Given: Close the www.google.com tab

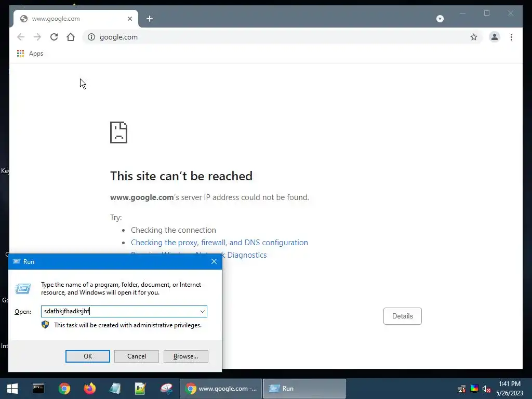Looking at the screenshot, I should pyautogui.click(x=129, y=19).
